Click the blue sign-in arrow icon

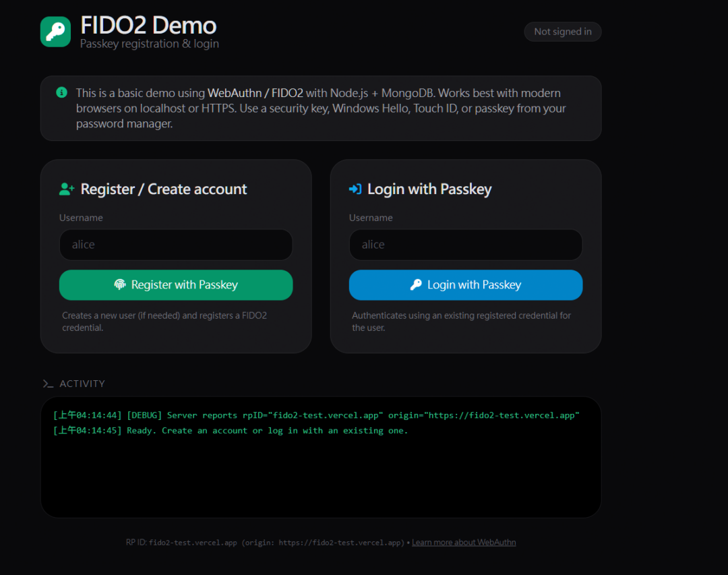tap(355, 189)
